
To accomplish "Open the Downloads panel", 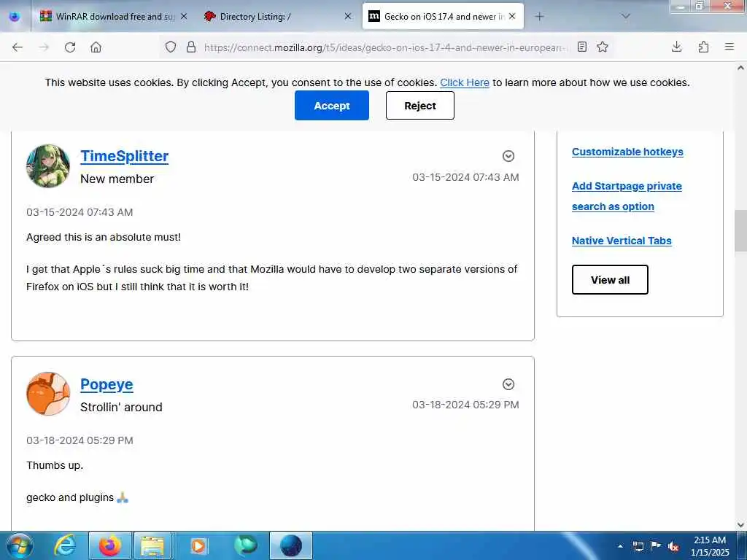I will pos(676,47).
